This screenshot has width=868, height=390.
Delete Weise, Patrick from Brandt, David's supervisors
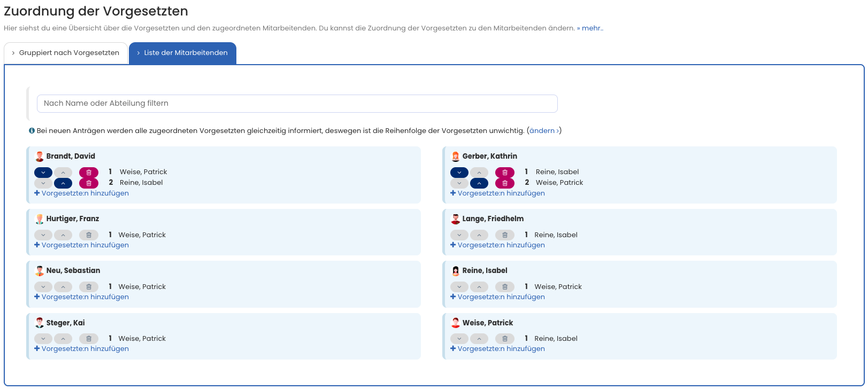click(x=89, y=173)
